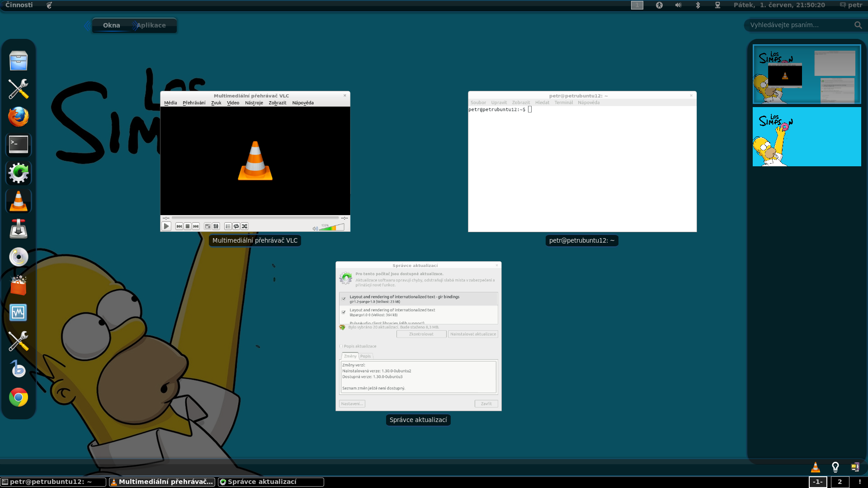Click Zkontrolovat button
868x488 pixels.
(421, 334)
